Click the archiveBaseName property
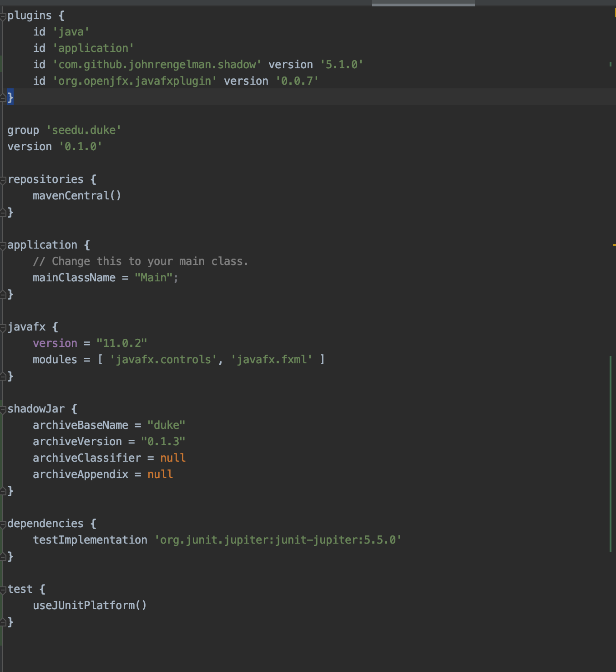The height and width of the screenshot is (672, 616). coord(81,425)
